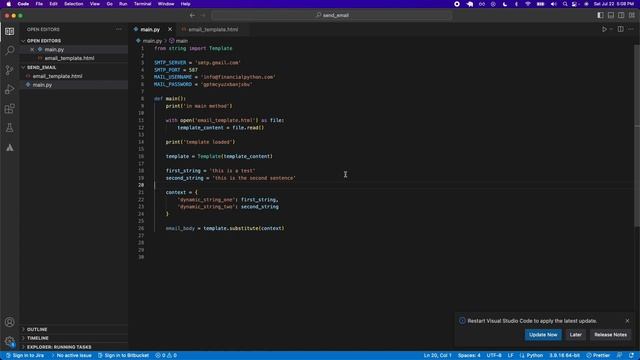Open the File menu
This screenshot has width=640, height=360.
[39, 4]
